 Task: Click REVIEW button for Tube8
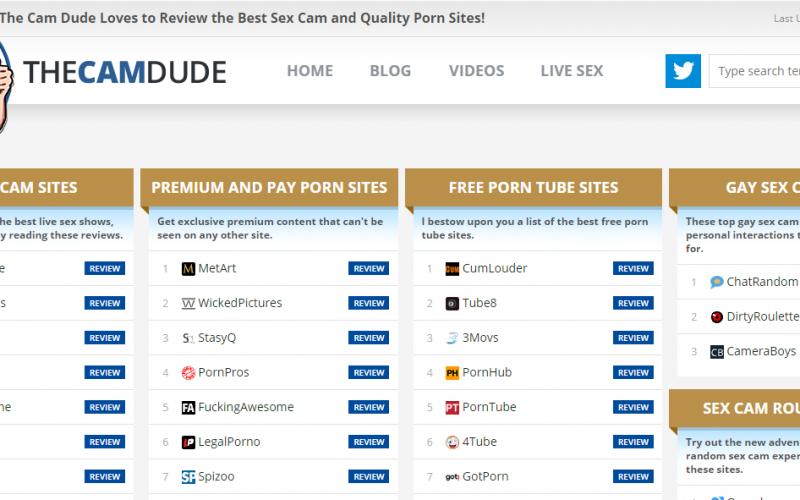[633, 304]
